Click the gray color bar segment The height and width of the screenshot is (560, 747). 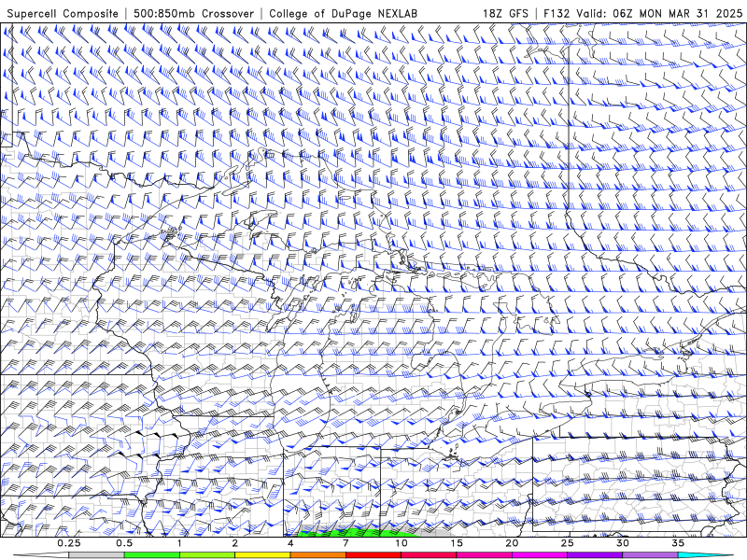(x=96, y=555)
